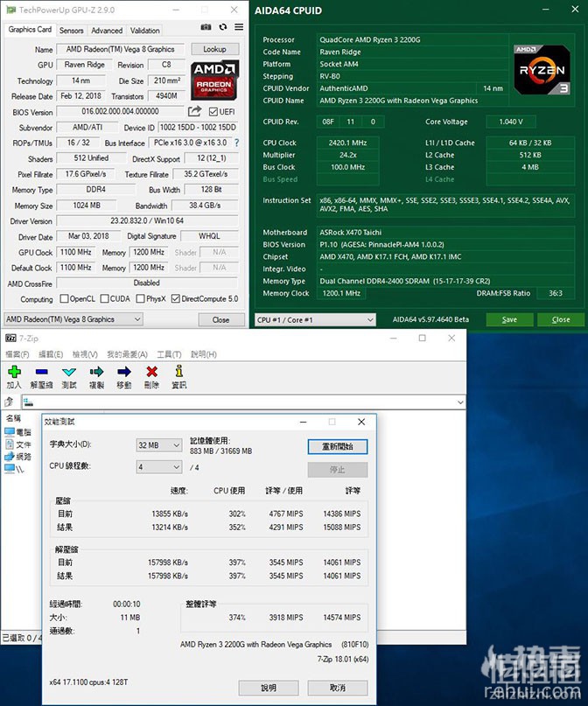
Task: Open the GPU-Z hamburger menu
Action: coord(239,27)
